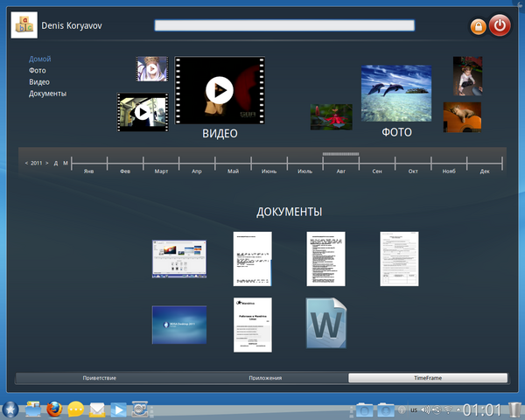Click the Авг activity marker on timeline
525x420 pixels.
point(340,155)
